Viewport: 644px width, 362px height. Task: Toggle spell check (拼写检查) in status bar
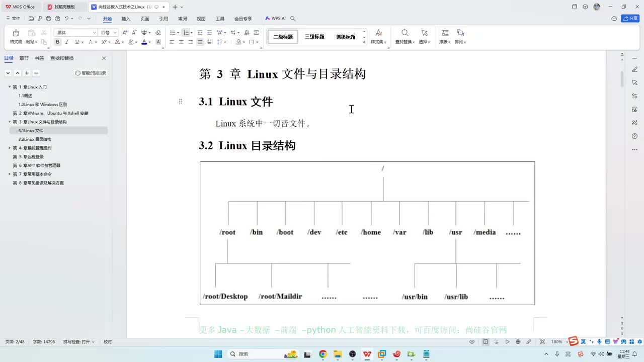(78, 342)
